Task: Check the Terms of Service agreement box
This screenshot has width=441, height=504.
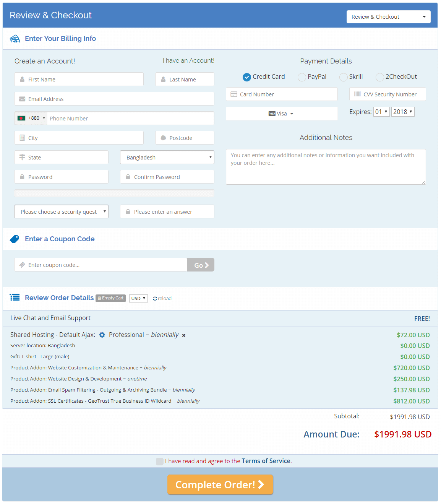Action: [159, 461]
